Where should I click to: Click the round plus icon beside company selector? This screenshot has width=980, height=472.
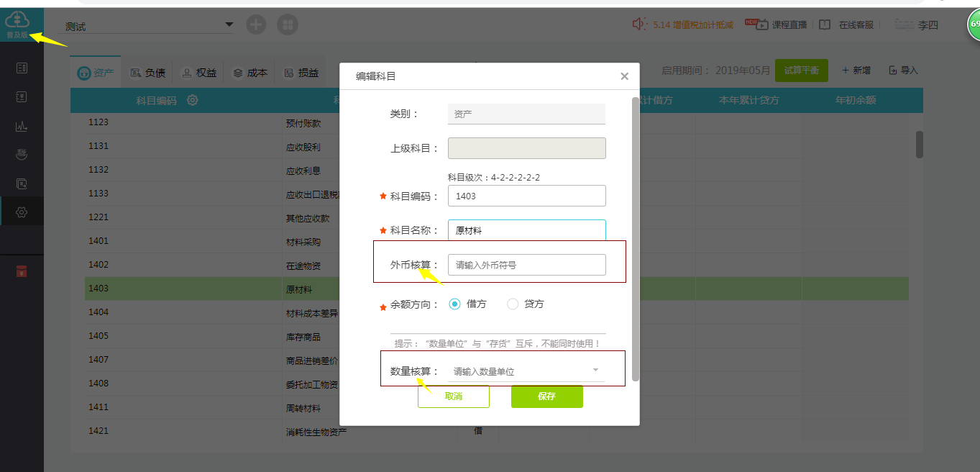pos(256,25)
